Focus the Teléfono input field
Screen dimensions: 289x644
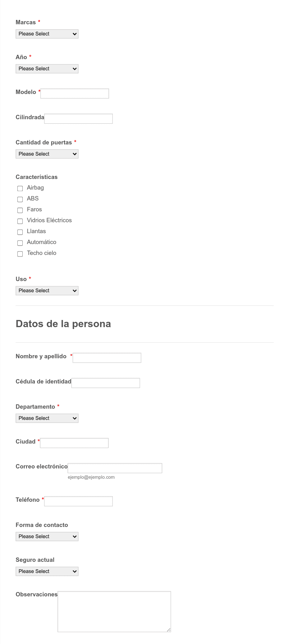(x=79, y=501)
